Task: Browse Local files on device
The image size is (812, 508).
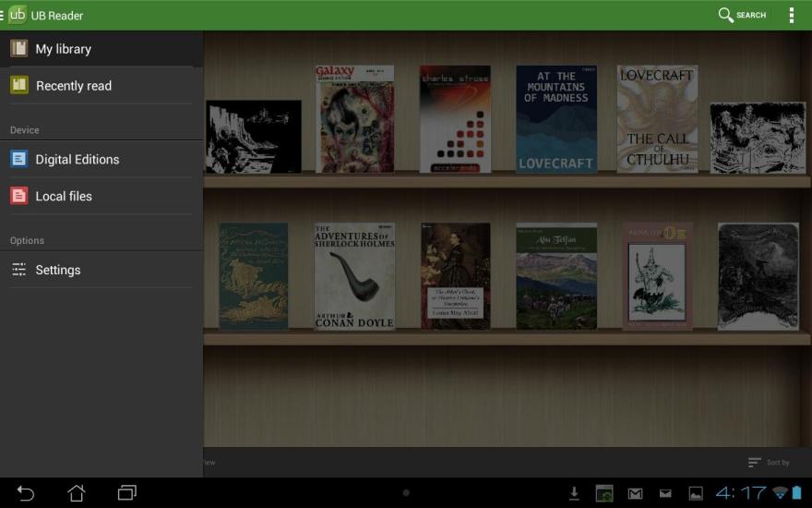Action: pos(63,197)
